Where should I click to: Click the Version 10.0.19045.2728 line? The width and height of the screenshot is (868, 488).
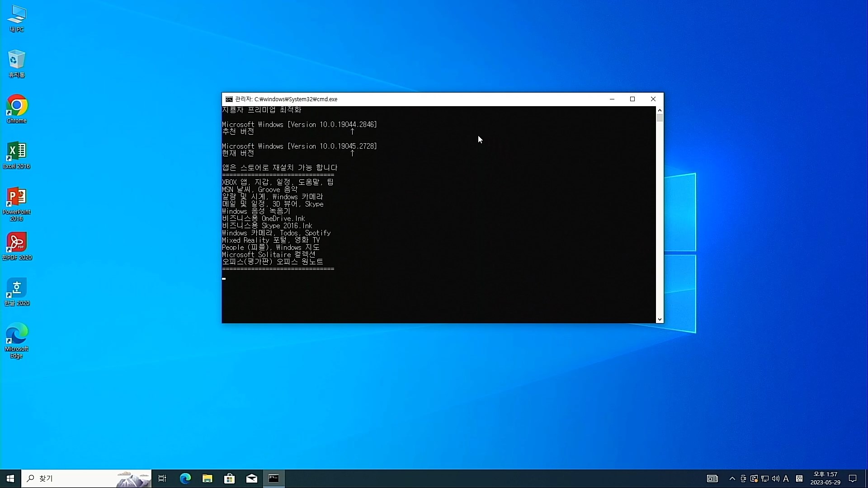[x=299, y=146]
